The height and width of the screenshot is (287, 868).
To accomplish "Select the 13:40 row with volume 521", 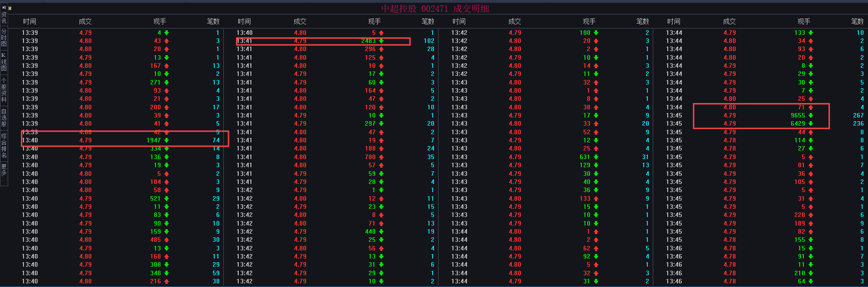I will (x=121, y=198).
